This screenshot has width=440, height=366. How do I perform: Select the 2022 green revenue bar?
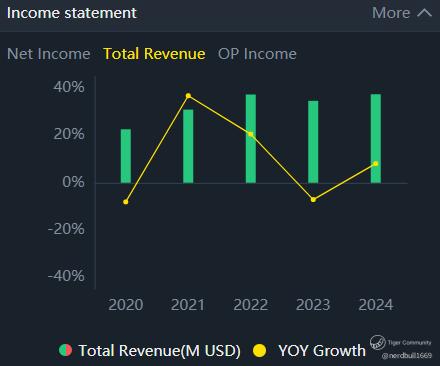point(251,139)
